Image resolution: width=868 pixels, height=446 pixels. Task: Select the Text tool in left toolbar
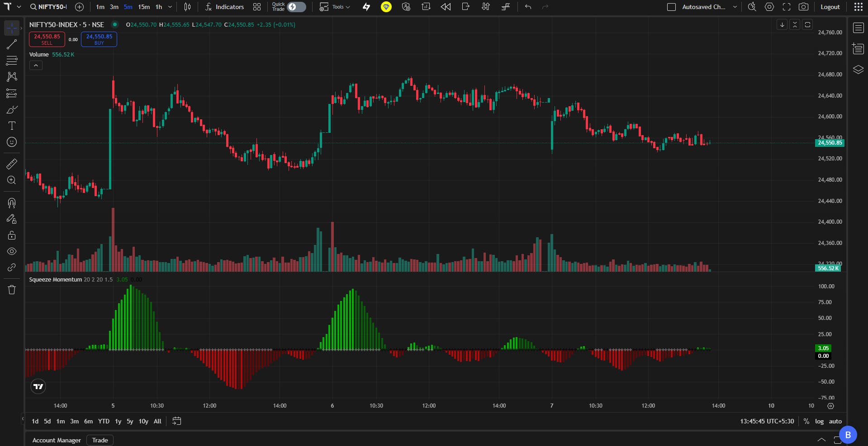coord(12,126)
